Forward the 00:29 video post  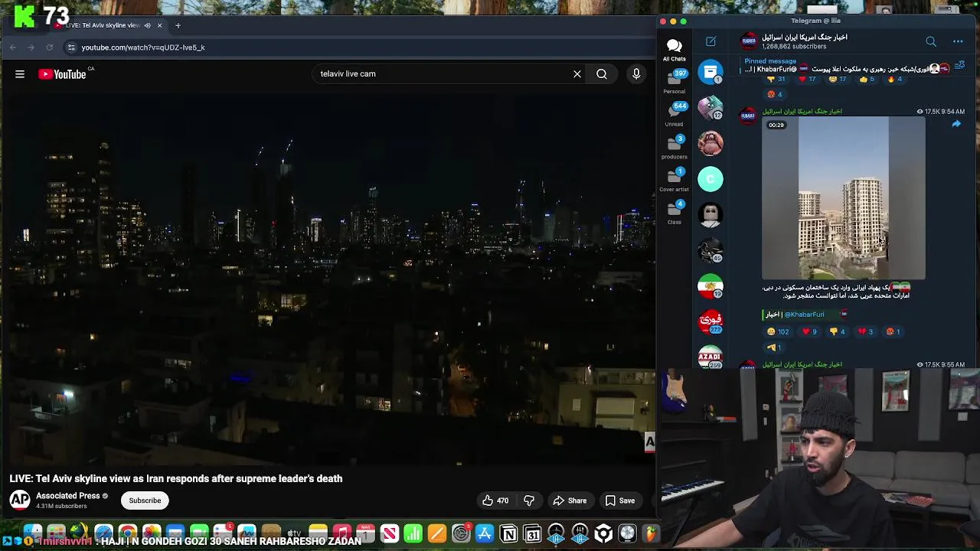956,124
